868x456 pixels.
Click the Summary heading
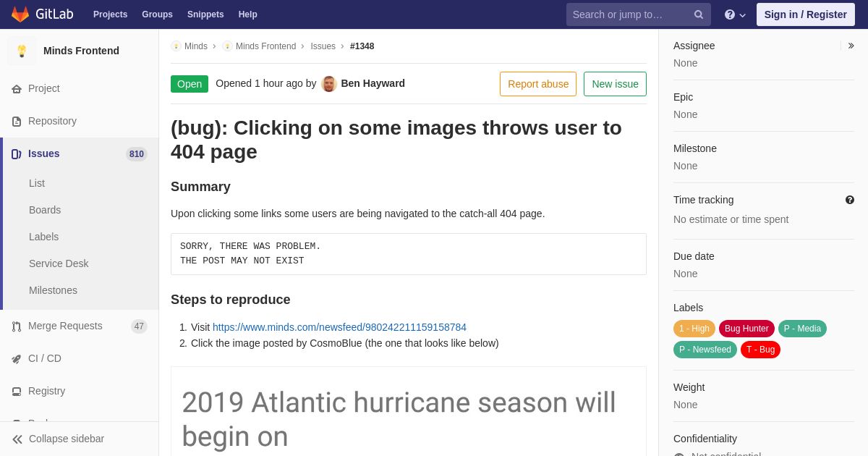pos(200,187)
